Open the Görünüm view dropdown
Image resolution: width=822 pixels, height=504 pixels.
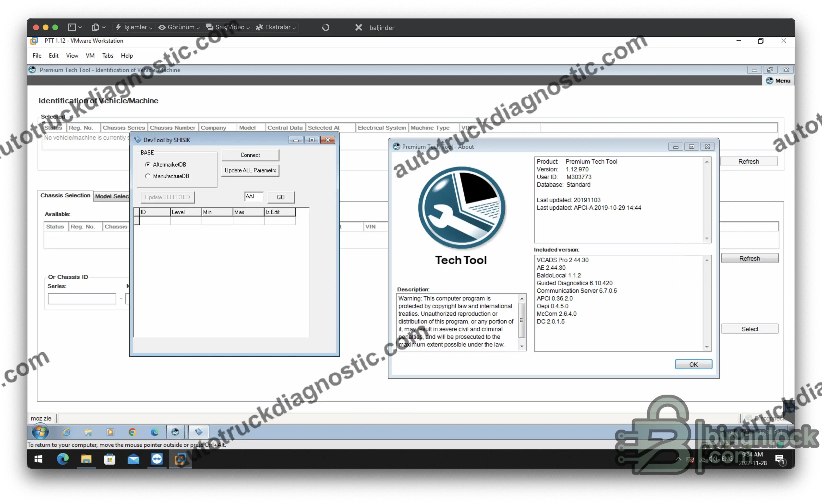tap(179, 27)
